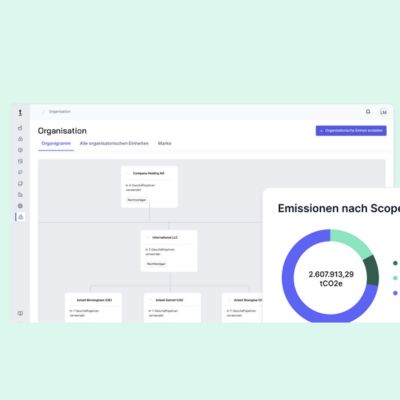Click the dark green donut chart segment
This screenshot has width=400, height=400.
(372, 270)
